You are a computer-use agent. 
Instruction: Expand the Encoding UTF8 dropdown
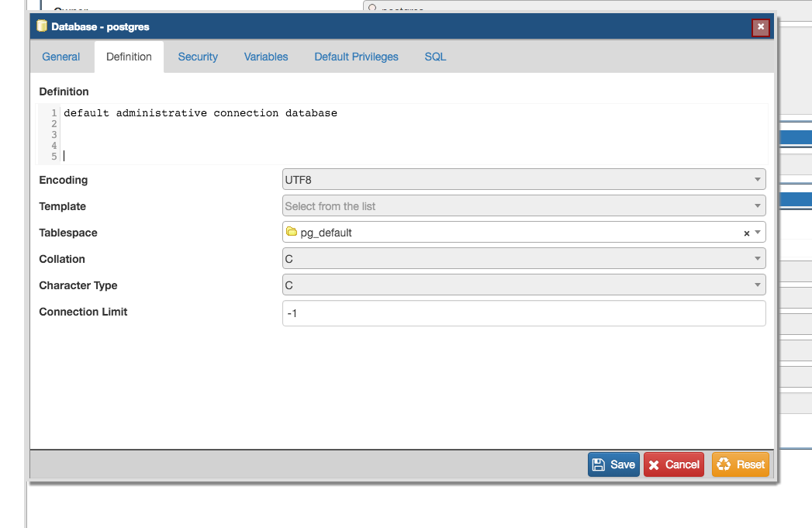coord(523,180)
